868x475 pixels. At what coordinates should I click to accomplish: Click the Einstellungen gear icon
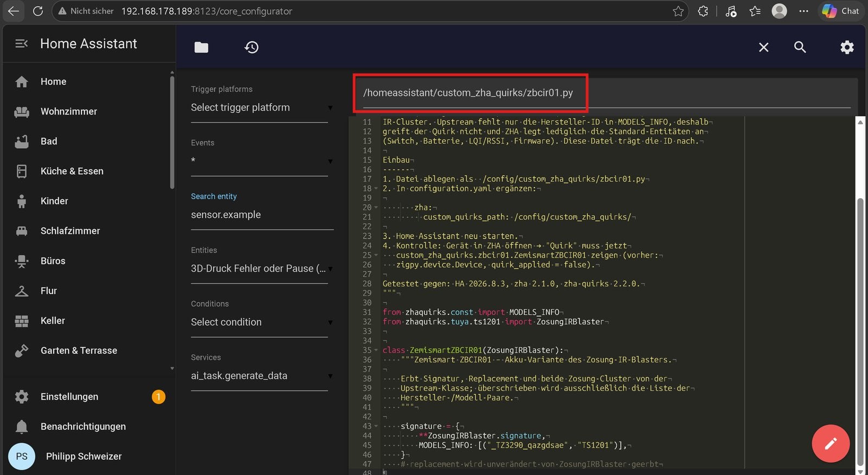point(22,397)
